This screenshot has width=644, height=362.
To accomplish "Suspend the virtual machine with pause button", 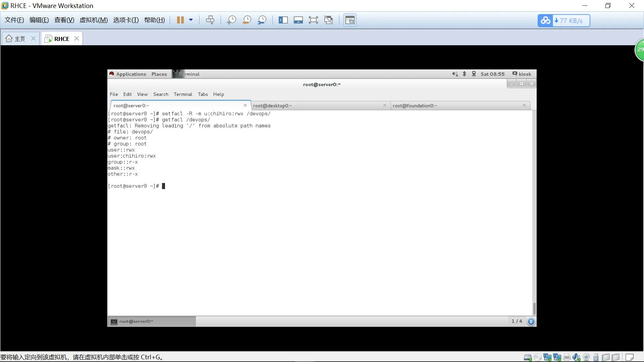I will point(180,20).
